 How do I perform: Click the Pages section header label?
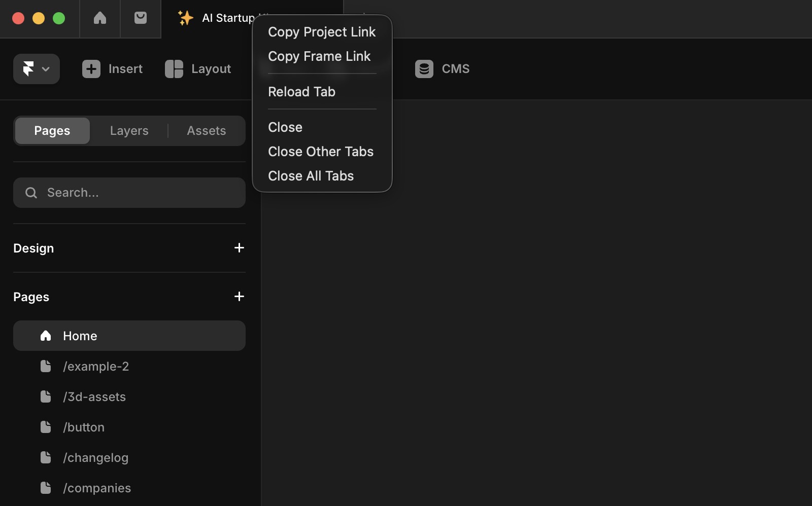click(x=31, y=297)
